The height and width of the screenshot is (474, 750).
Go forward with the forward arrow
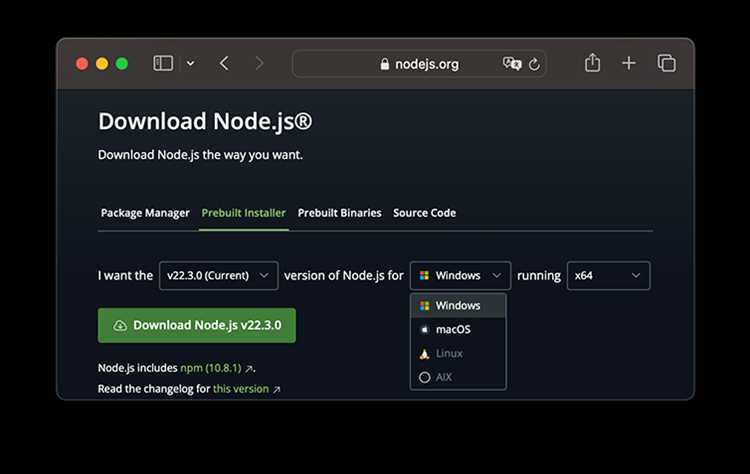[x=259, y=63]
